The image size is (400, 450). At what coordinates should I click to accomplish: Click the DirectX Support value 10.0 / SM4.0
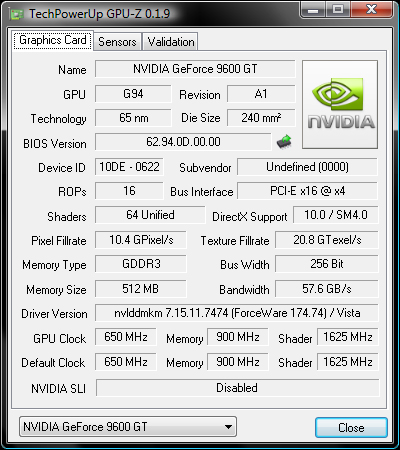pyautogui.click(x=336, y=215)
